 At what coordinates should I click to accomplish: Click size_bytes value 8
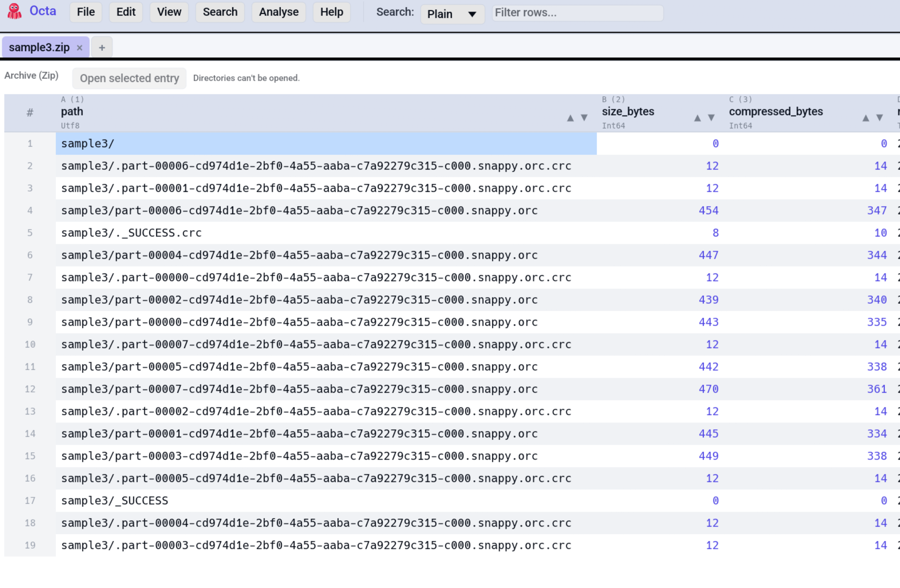[x=715, y=233]
